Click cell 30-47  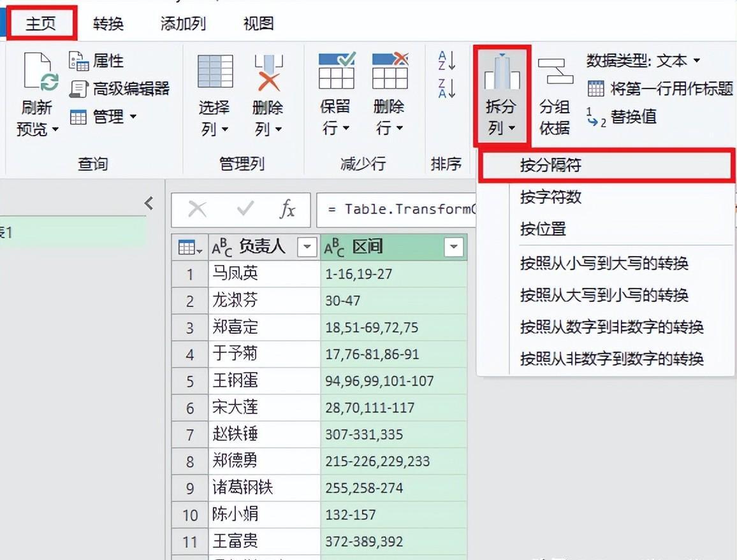394,300
